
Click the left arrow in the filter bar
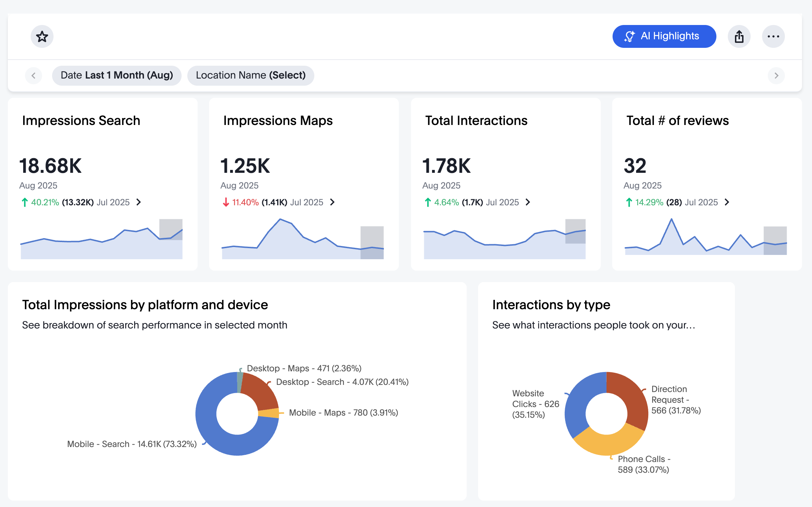(x=33, y=75)
